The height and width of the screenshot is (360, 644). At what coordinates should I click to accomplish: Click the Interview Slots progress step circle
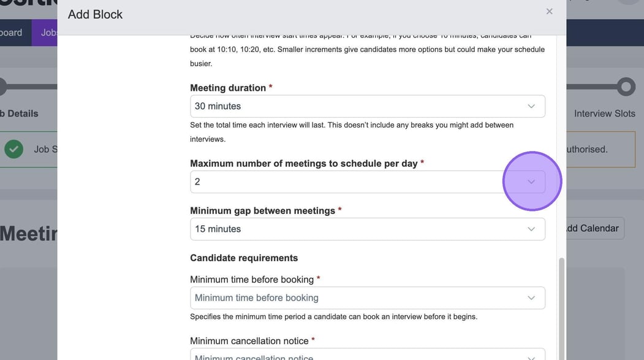626,86
